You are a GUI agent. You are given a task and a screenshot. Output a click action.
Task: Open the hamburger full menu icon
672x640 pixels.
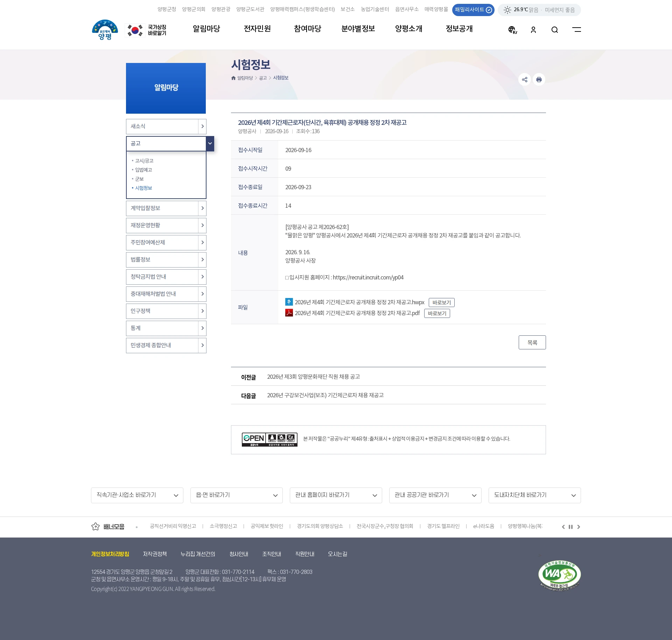coord(576,30)
